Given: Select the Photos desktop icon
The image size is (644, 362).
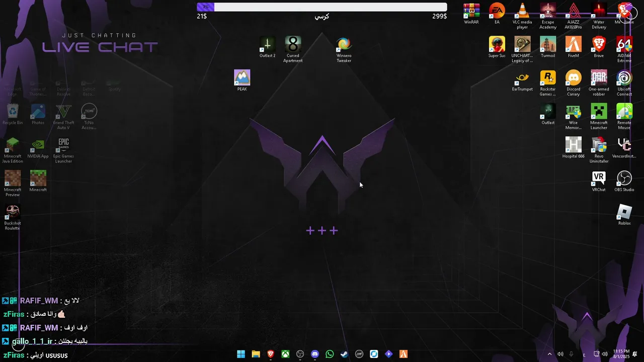Looking at the screenshot, I should coord(38,114).
